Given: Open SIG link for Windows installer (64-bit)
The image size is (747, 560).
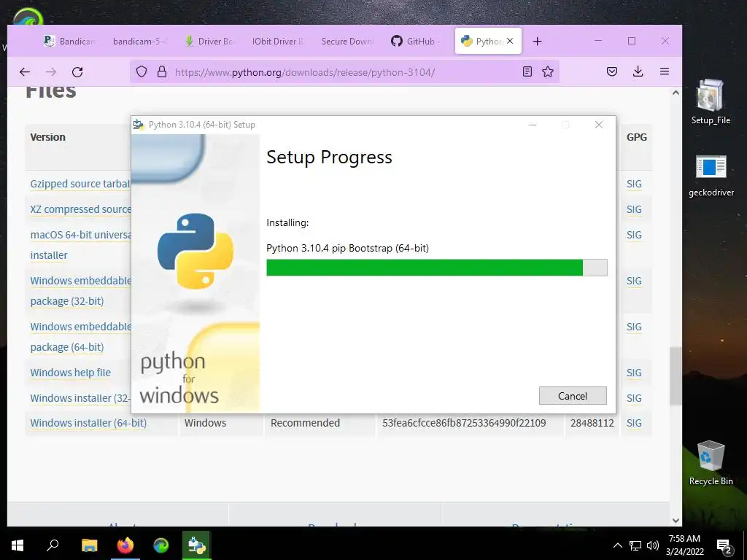Looking at the screenshot, I should (x=634, y=423).
